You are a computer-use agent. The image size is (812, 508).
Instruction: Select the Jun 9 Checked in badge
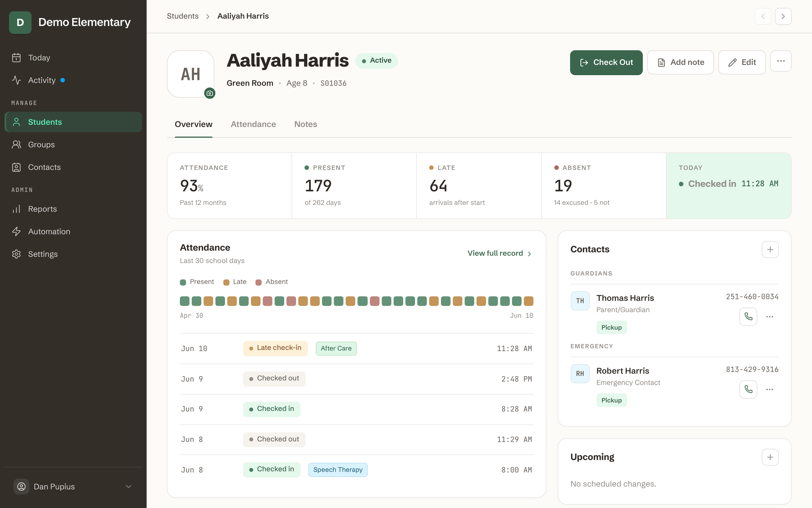[x=272, y=409]
